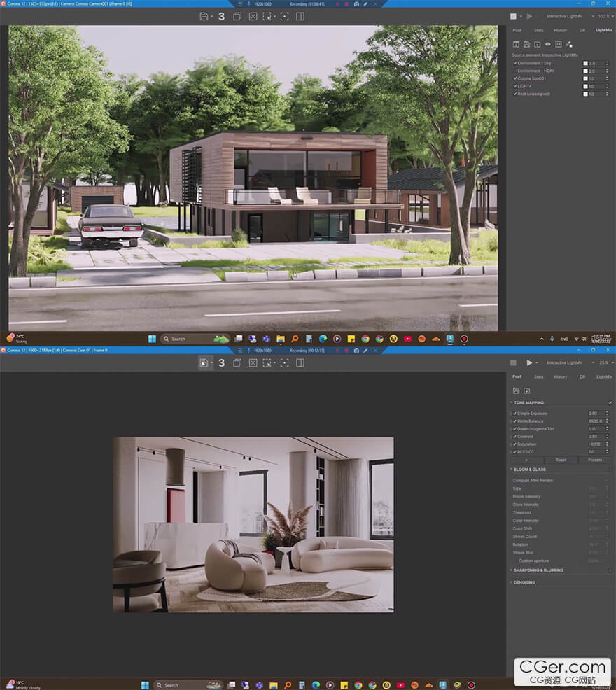
Task: Collapse the Tone Mapping section
Action: point(511,402)
